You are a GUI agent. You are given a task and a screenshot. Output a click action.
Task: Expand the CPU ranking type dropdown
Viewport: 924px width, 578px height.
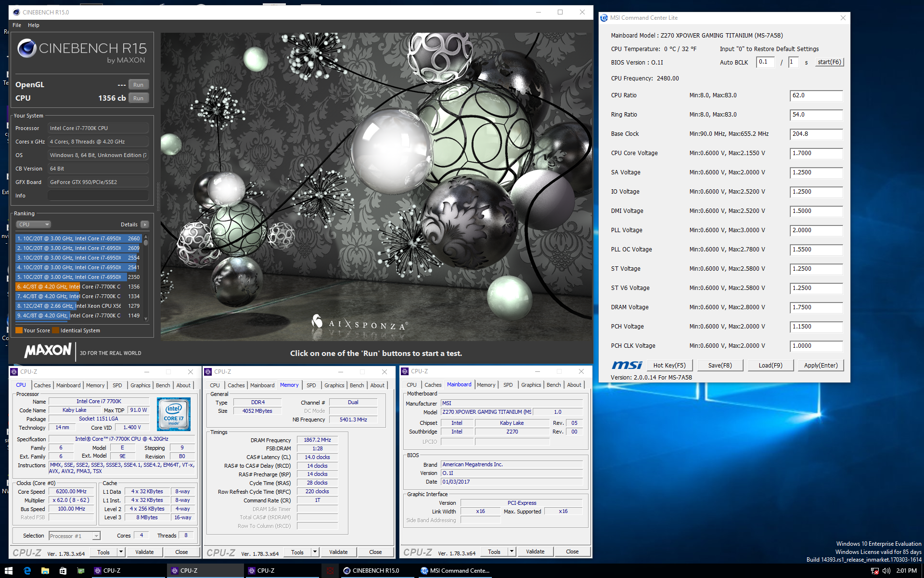point(34,224)
